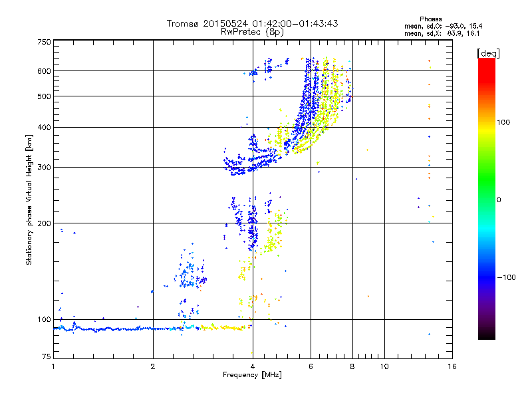Click the 'Stationary phase Virtual Height [km]' axis label
532x399 pixels.
29,199
